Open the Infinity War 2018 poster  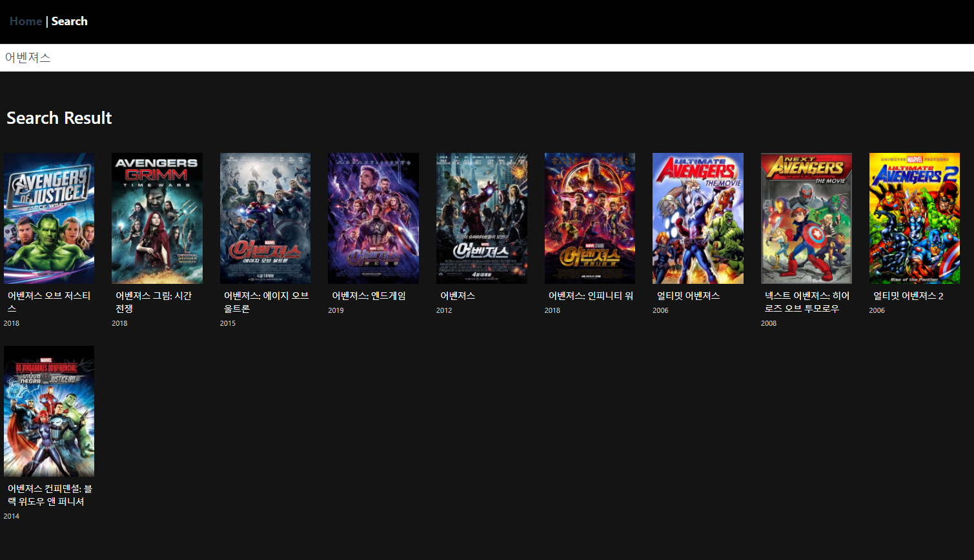pos(590,218)
